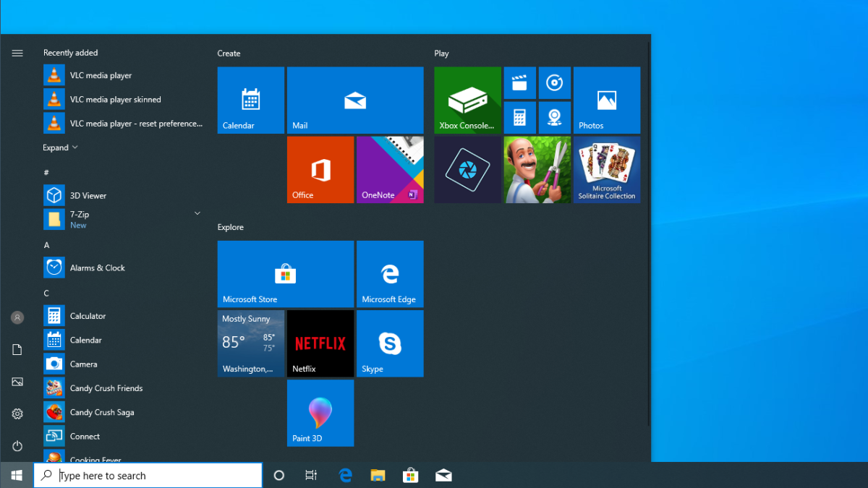Open the Settings gear in sidebar
868x488 pixels.
[x=17, y=414]
